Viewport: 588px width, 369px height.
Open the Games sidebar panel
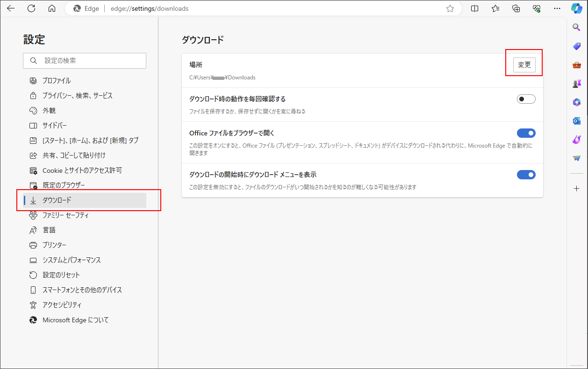click(576, 83)
